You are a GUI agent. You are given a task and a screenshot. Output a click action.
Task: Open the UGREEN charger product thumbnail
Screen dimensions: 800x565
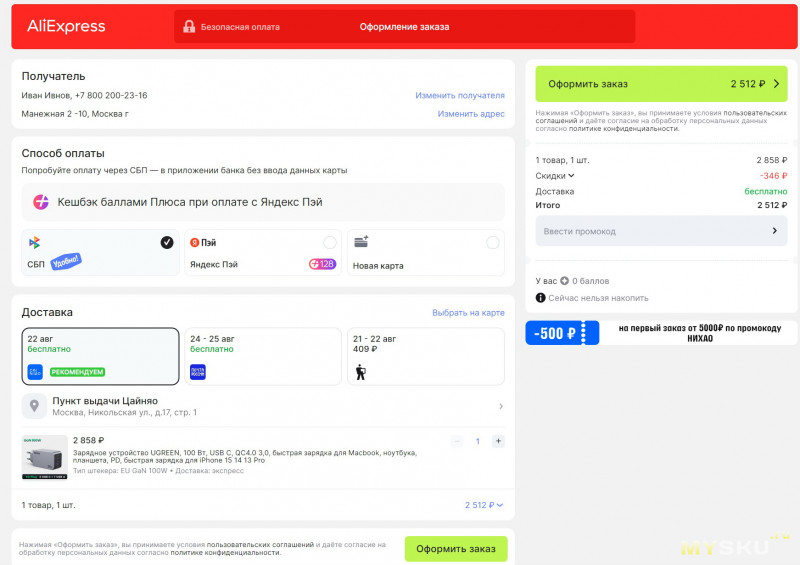[x=45, y=457]
